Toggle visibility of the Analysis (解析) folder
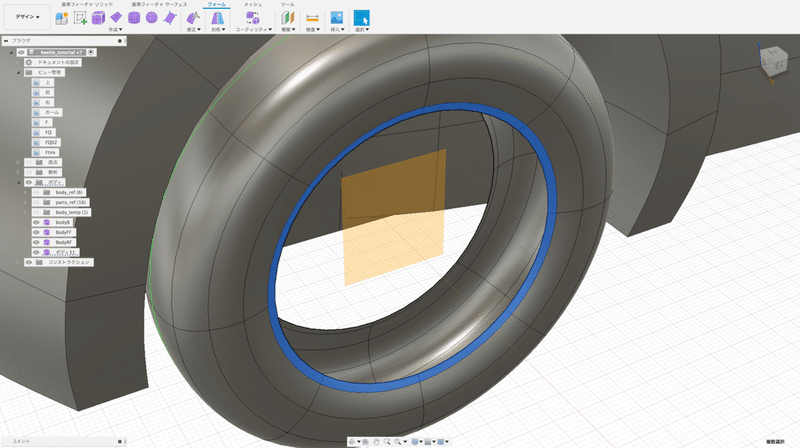 29,172
